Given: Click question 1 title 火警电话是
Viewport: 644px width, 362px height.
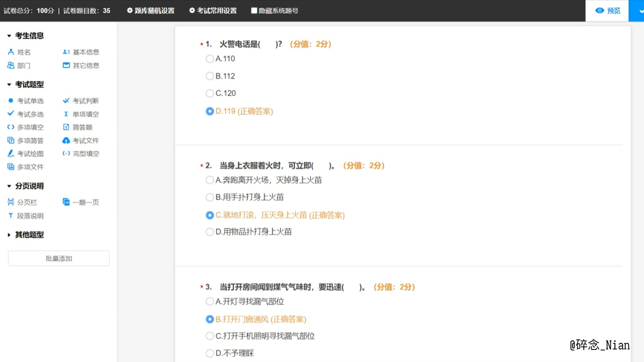Looking at the screenshot, I should (x=251, y=44).
